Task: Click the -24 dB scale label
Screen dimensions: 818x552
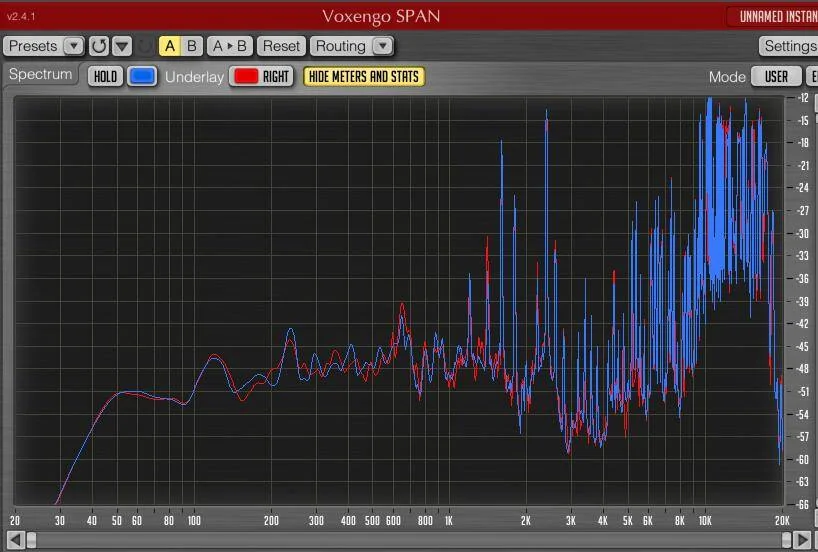Action: (x=803, y=187)
